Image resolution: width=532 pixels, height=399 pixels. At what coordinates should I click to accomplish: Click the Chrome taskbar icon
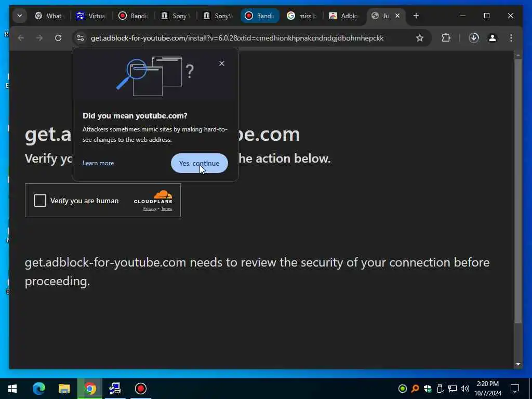click(90, 389)
